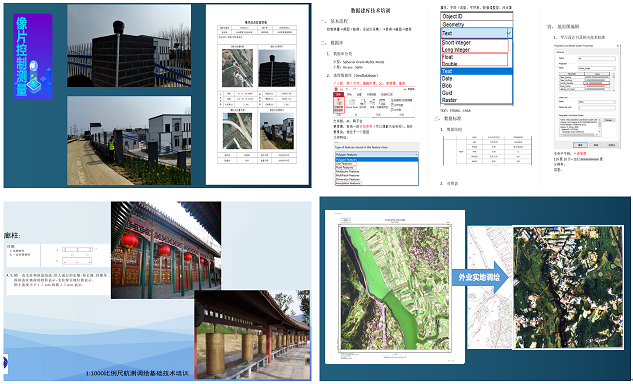Click the Name input field in properties dialog
Viewport: 633px width, 384px height.
point(597,59)
